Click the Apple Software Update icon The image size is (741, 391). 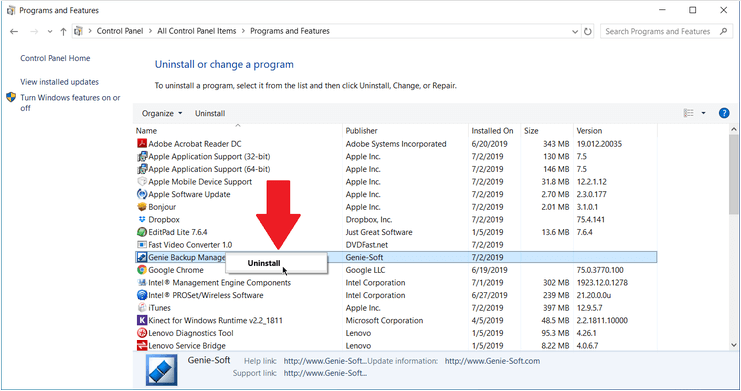(141, 194)
